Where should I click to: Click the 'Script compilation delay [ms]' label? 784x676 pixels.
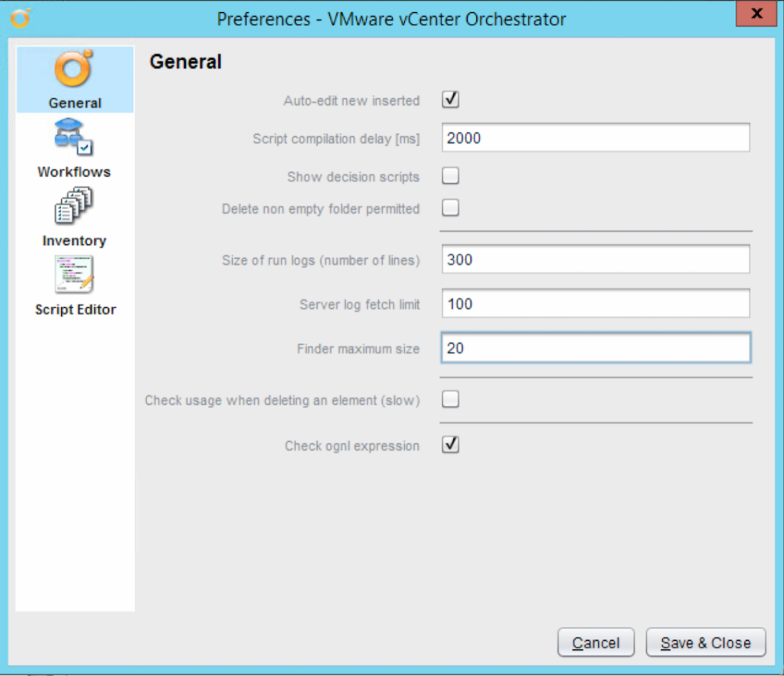click(x=336, y=139)
